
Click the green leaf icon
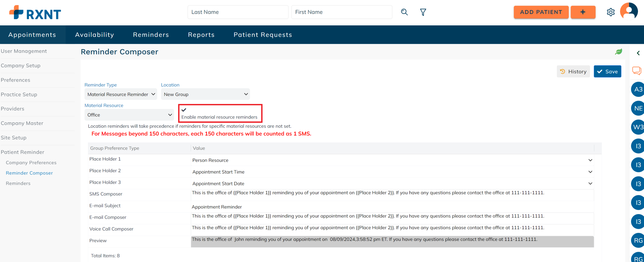[619, 52]
